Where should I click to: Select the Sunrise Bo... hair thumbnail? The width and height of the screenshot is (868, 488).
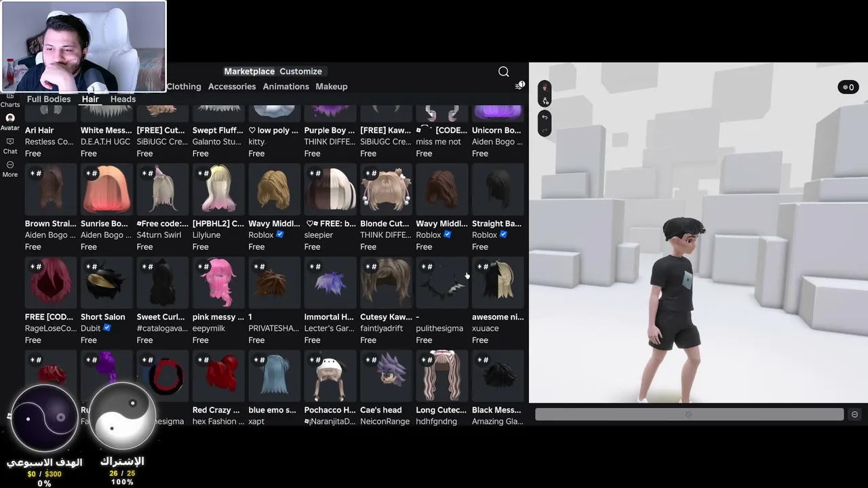(106, 190)
